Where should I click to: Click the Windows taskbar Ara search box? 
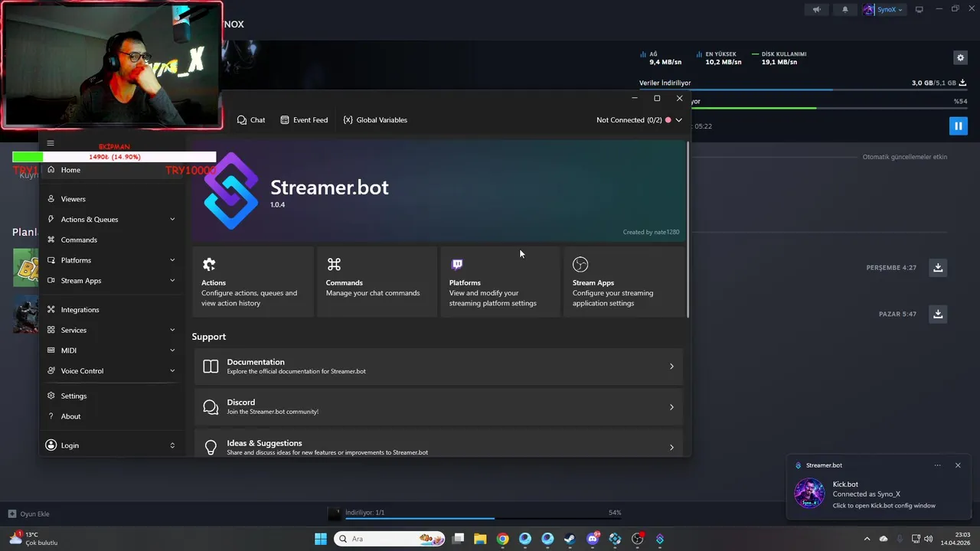[x=387, y=539]
